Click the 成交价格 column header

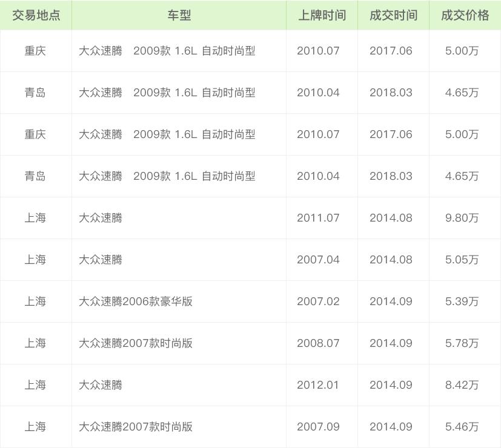coord(465,15)
